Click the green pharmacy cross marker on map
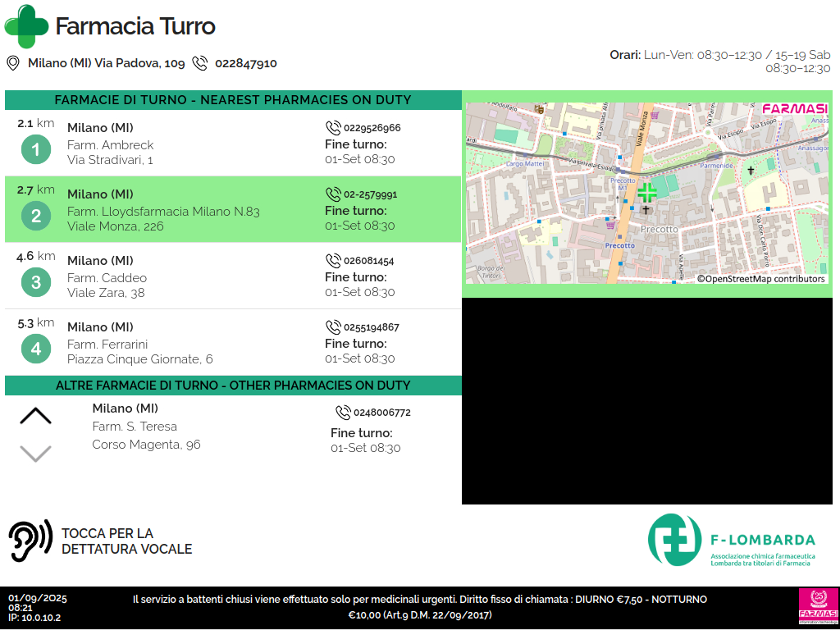Image resolution: width=840 pixels, height=630 pixels. coord(647,192)
